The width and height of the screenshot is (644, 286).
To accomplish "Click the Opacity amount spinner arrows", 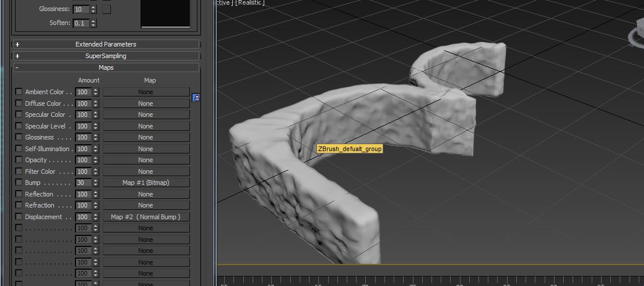I will pyautogui.click(x=95, y=160).
